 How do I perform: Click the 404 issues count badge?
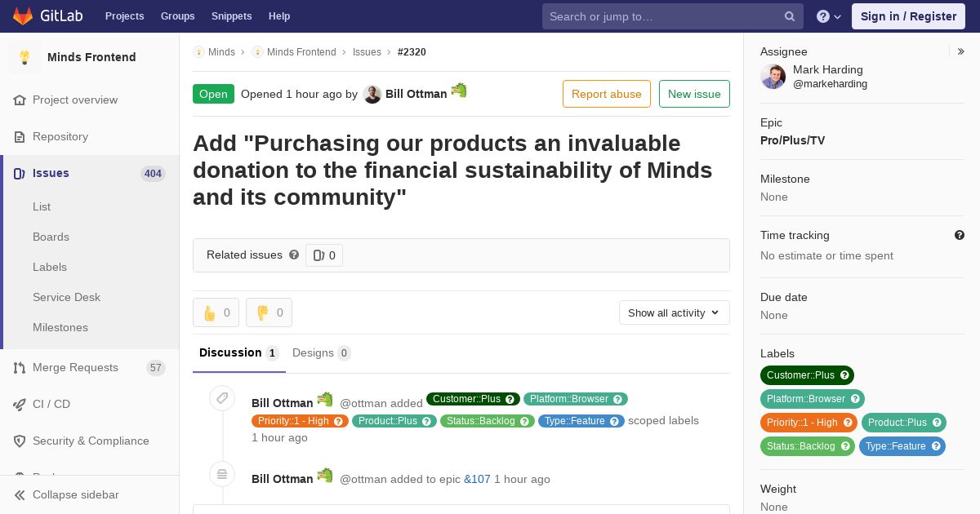pyautogui.click(x=153, y=174)
